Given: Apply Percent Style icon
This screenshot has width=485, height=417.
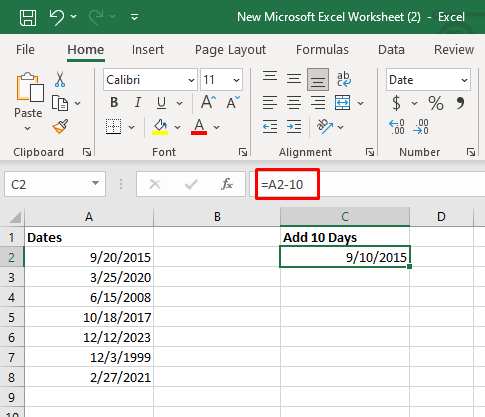Looking at the screenshot, I should coord(436,103).
